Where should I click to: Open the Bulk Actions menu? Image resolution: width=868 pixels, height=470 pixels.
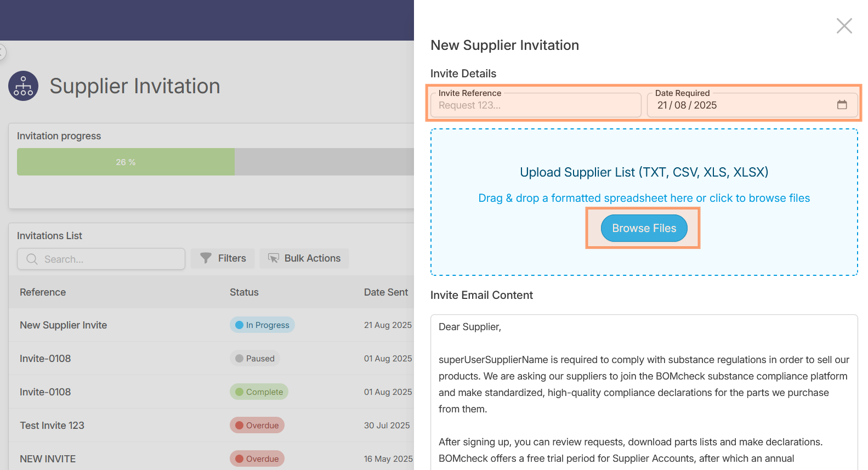(304, 258)
